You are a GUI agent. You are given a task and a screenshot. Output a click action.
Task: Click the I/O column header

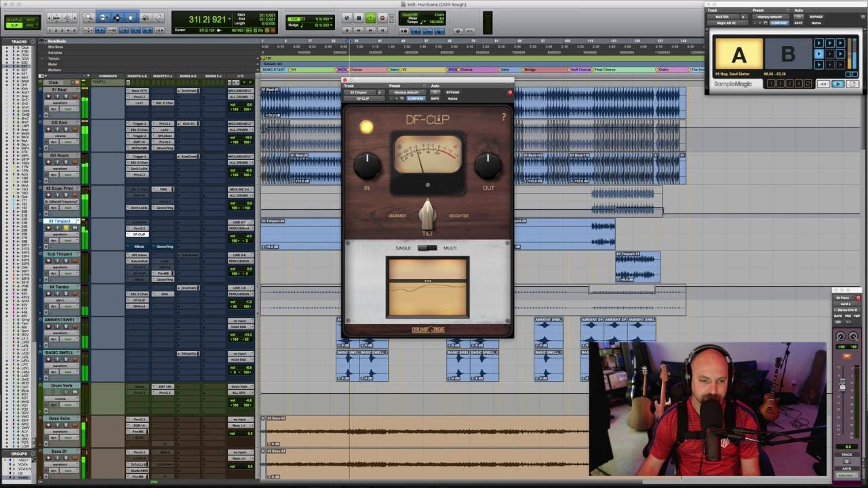(x=241, y=76)
